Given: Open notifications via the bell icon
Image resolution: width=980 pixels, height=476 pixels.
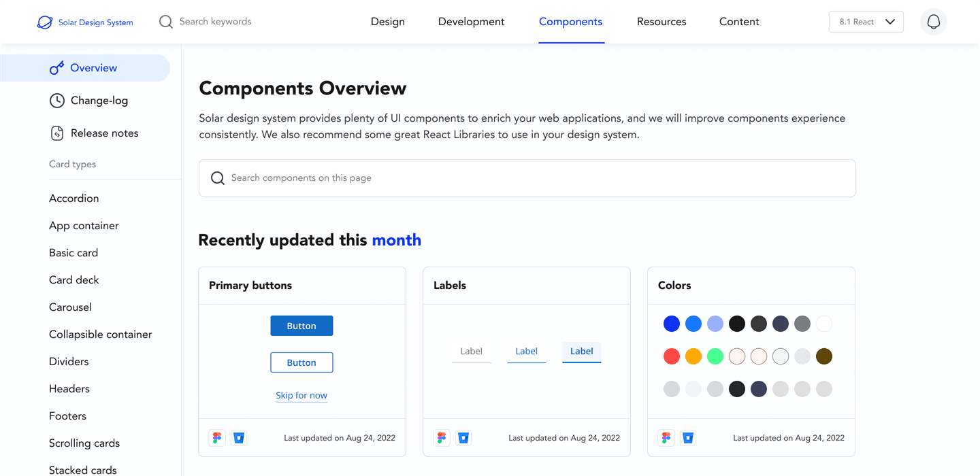Looking at the screenshot, I should (x=934, y=22).
